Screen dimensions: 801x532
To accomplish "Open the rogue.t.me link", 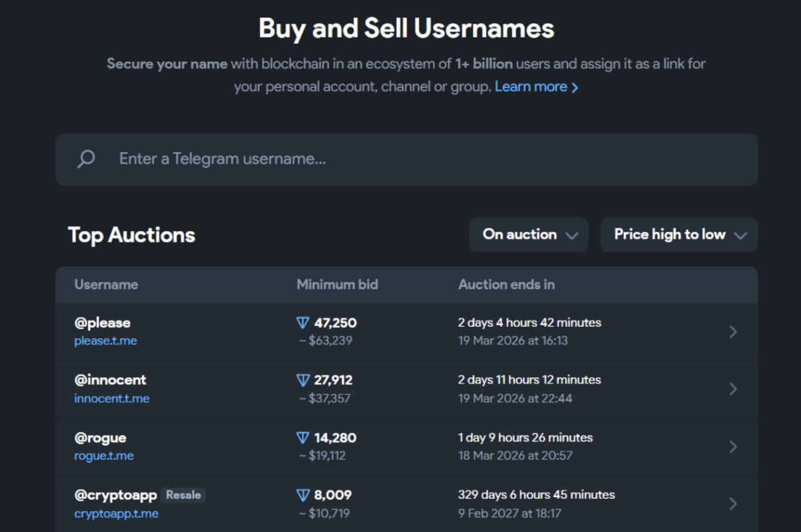I will pyautogui.click(x=104, y=456).
